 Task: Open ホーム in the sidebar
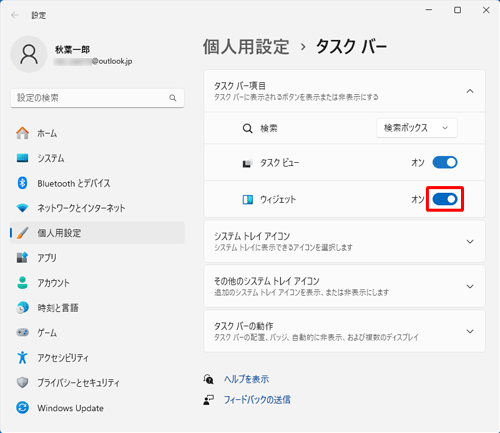(x=97, y=133)
